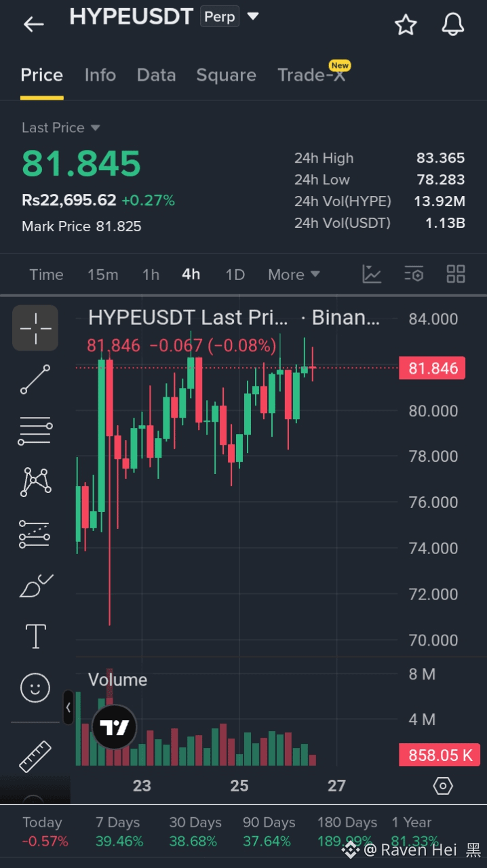Tap the 24h Vol(USDT) value 1.13B
This screenshot has height=868, width=487.
445,222
